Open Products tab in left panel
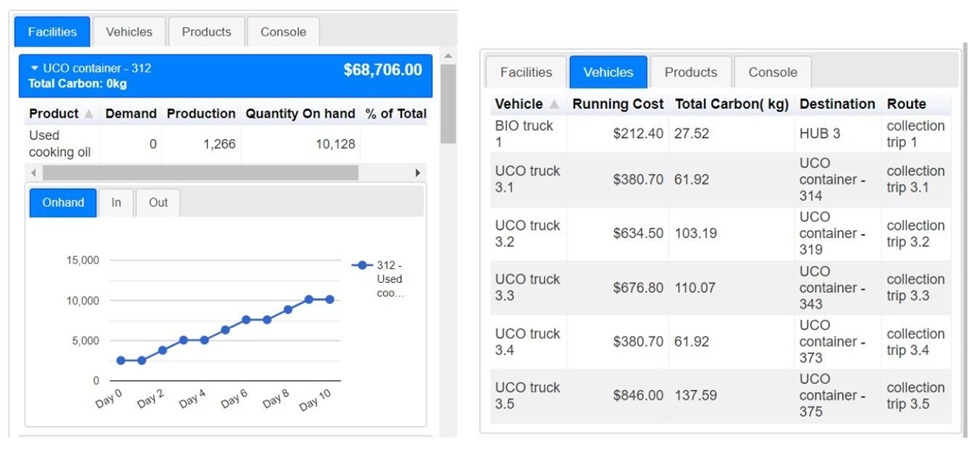Image resolution: width=975 pixels, height=450 pixels. point(206,32)
